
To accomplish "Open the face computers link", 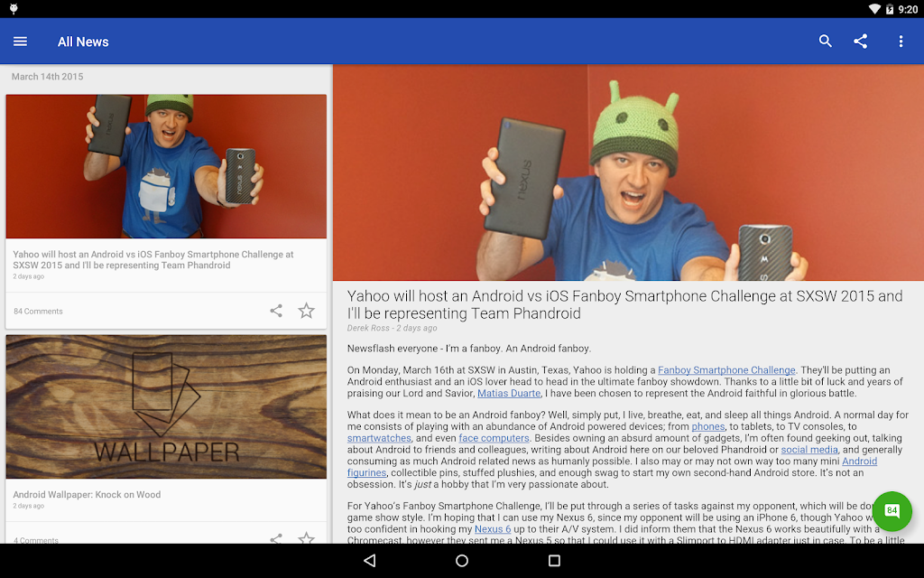I will click(x=494, y=438).
